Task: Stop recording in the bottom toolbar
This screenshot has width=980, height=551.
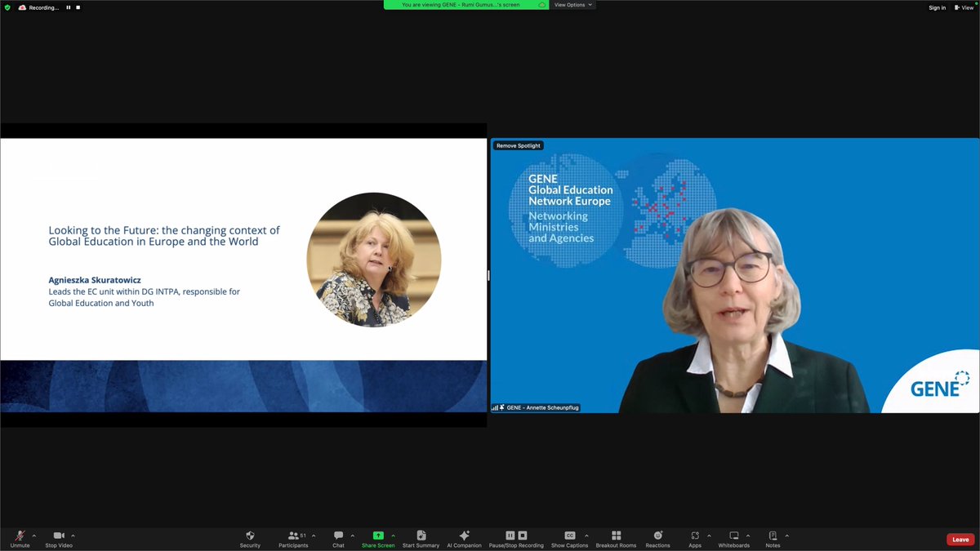Action: click(523, 535)
